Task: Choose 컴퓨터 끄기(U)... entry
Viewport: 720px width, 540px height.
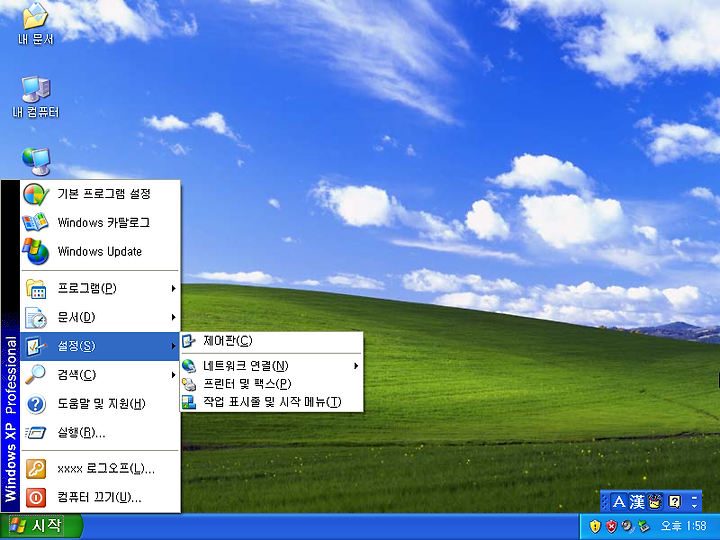Action: [x=100, y=497]
